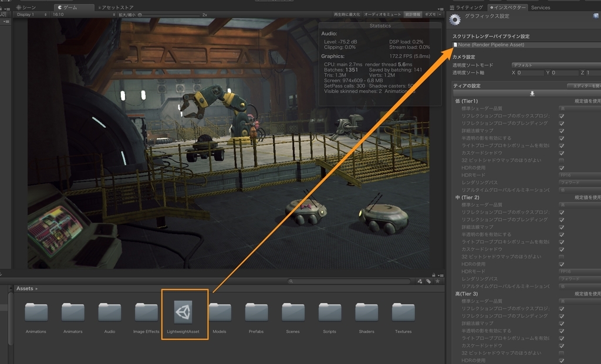Toggle オーディオをミュート (Mute Audio)
The image size is (601, 364).
point(383,15)
